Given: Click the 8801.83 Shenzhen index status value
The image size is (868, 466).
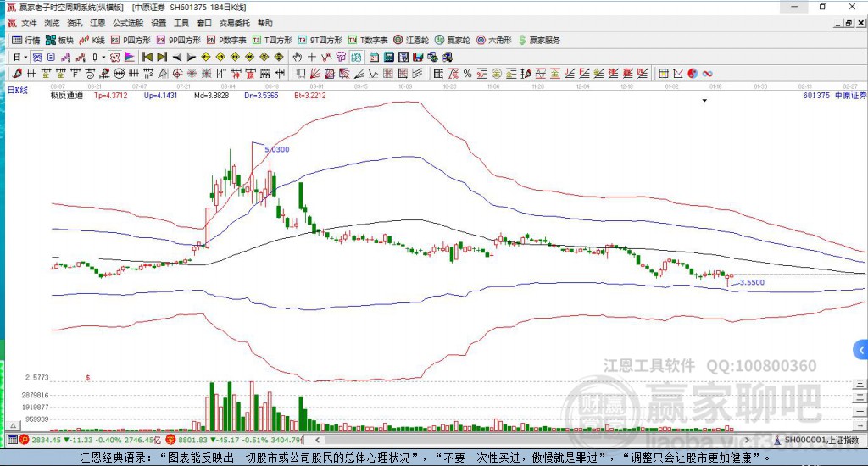Looking at the screenshot, I should pyautogui.click(x=192, y=440).
